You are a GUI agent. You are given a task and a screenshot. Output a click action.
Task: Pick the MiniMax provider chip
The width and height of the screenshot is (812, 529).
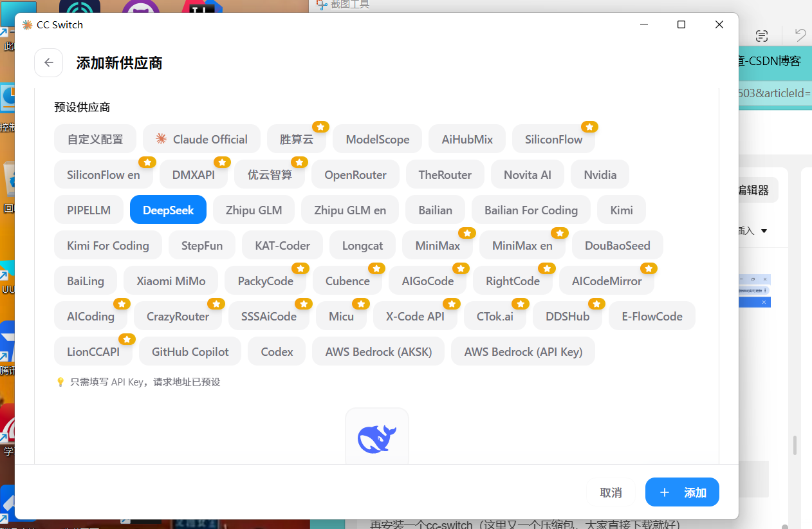pos(438,245)
